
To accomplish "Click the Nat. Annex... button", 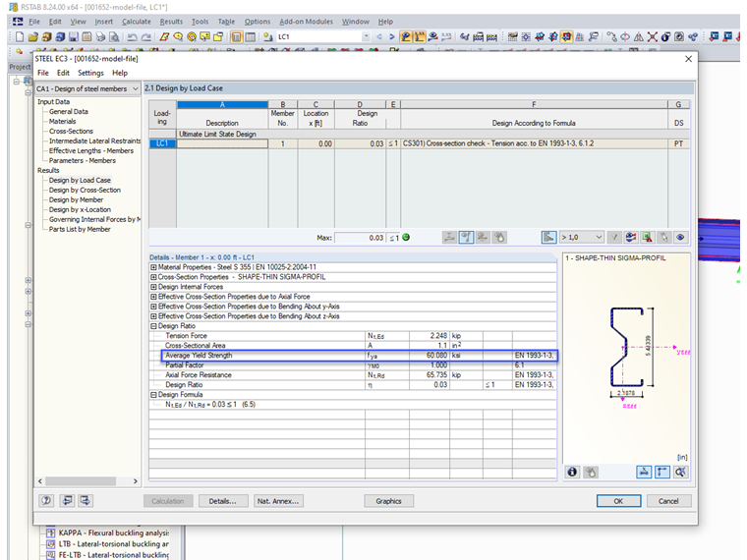I will (277, 501).
